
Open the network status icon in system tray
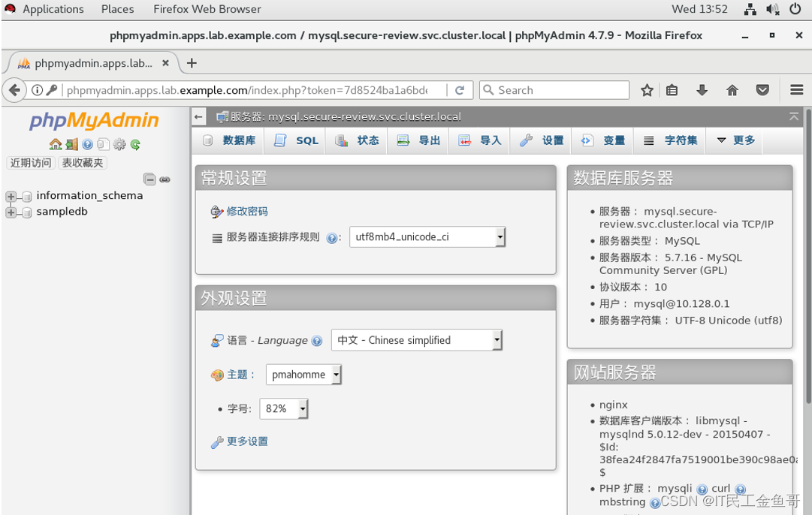750,9
